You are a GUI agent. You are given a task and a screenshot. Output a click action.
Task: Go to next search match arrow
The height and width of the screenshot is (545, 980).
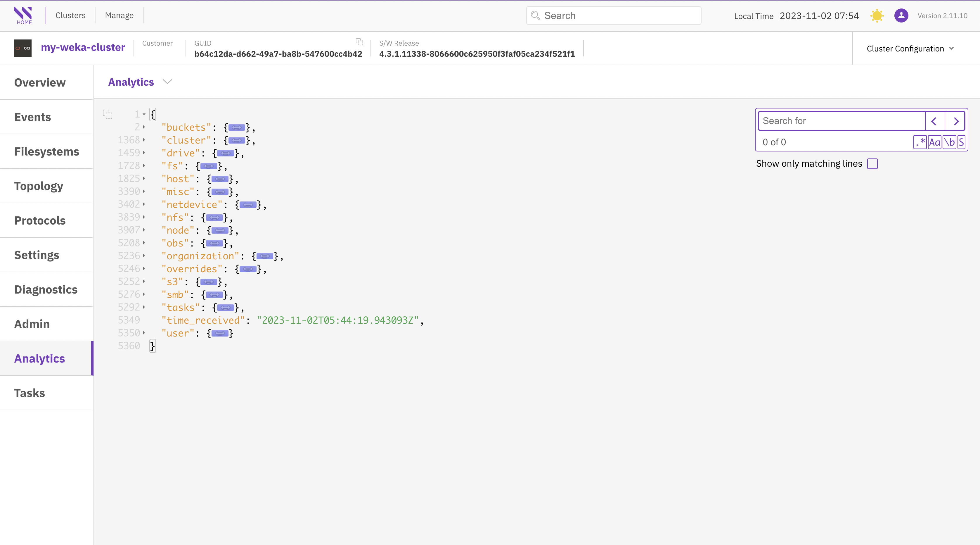click(955, 121)
